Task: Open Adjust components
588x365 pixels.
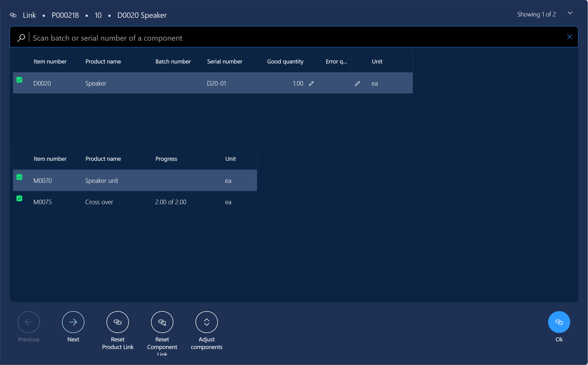Action: [x=206, y=322]
